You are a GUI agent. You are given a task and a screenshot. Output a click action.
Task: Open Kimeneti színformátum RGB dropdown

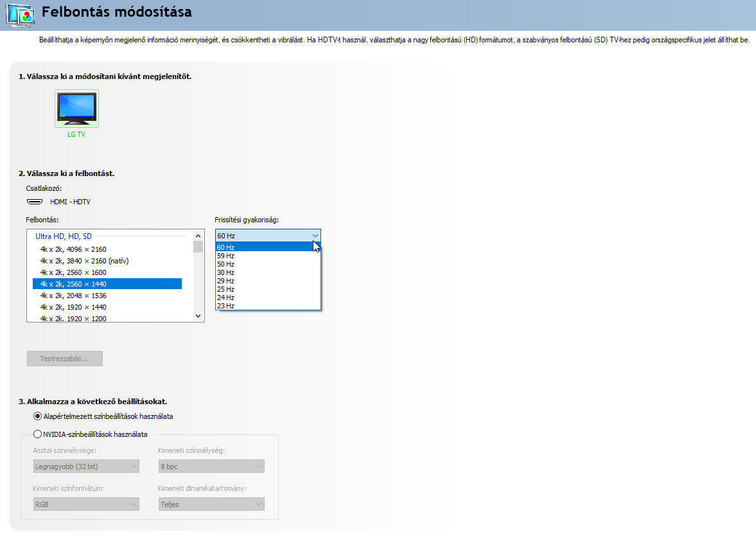click(x=86, y=504)
